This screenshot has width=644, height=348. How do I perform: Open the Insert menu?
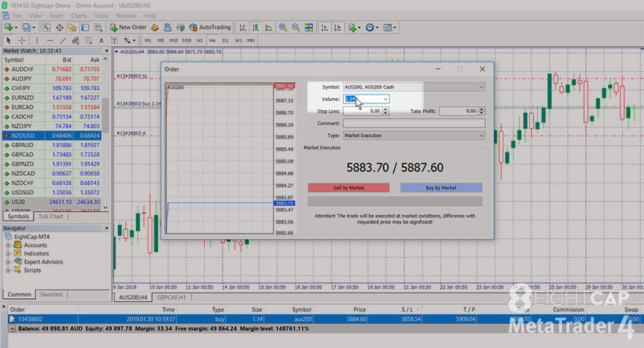tap(56, 15)
